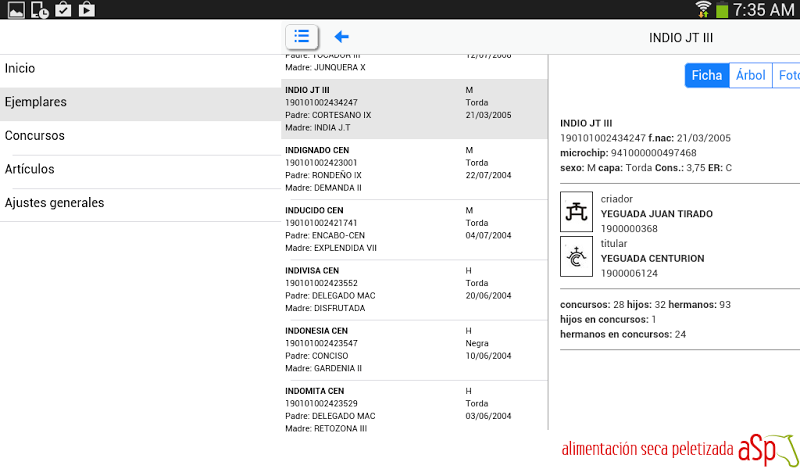
Task: Open the shopping bag notification icon
Action: (87, 10)
